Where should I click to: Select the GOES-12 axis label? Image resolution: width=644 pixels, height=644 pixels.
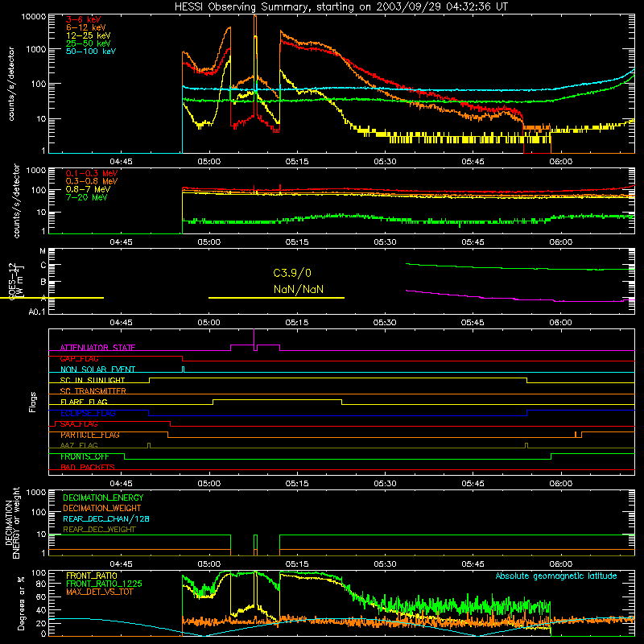coord(12,282)
